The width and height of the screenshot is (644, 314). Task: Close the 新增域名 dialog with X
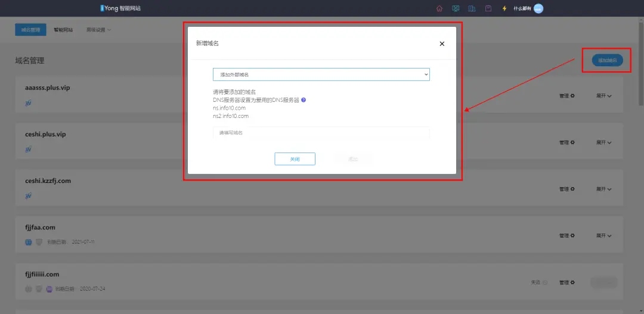tap(442, 43)
